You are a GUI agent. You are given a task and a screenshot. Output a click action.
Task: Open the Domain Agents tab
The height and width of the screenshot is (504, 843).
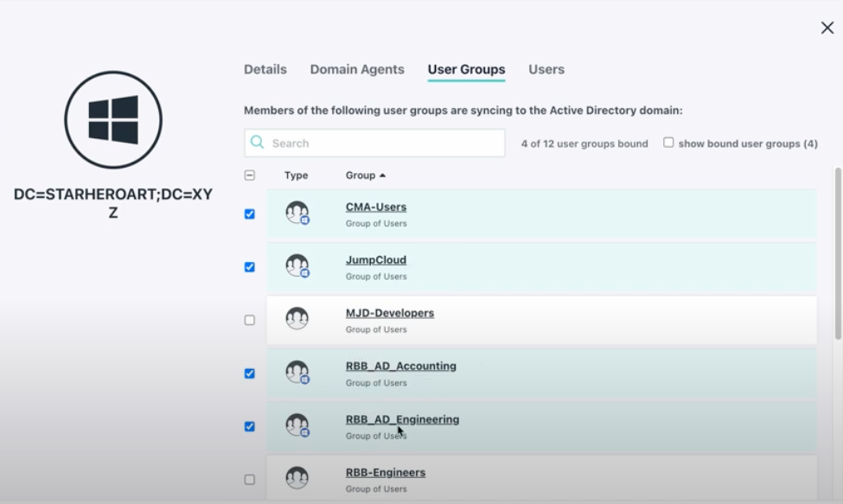pyautogui.click(x=357, y=69)
